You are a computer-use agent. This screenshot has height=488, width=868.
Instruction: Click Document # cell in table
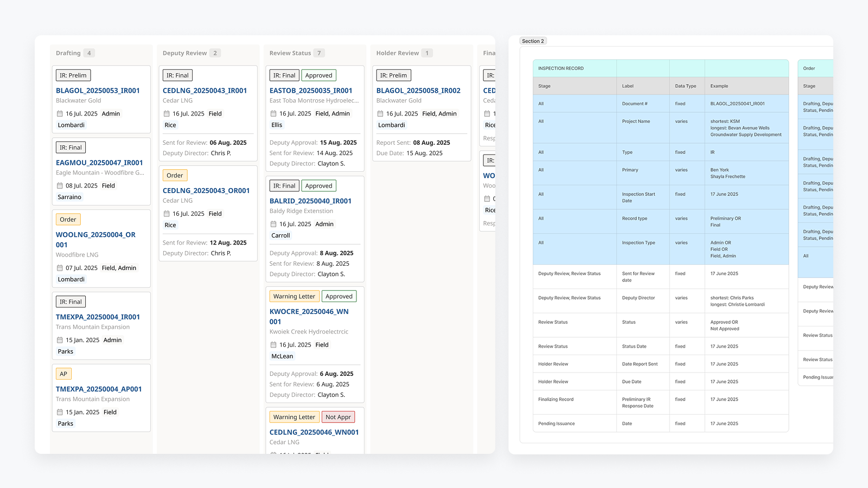643,104
